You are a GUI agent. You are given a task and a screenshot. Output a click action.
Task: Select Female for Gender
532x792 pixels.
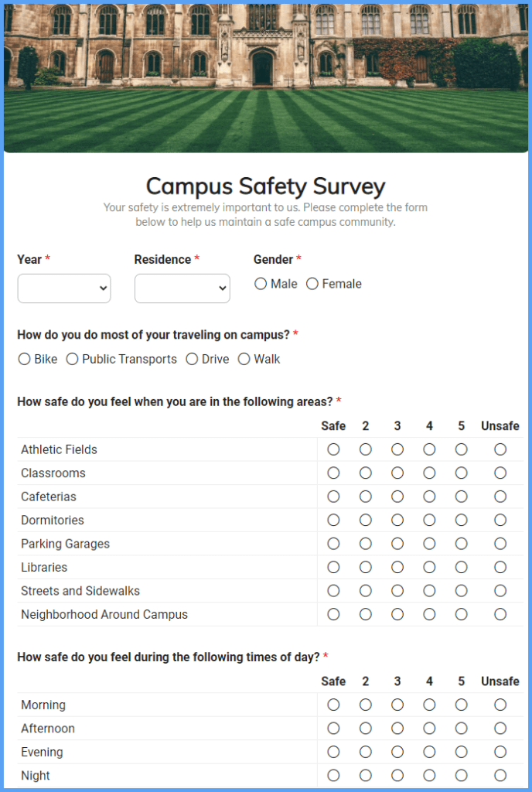312,284
